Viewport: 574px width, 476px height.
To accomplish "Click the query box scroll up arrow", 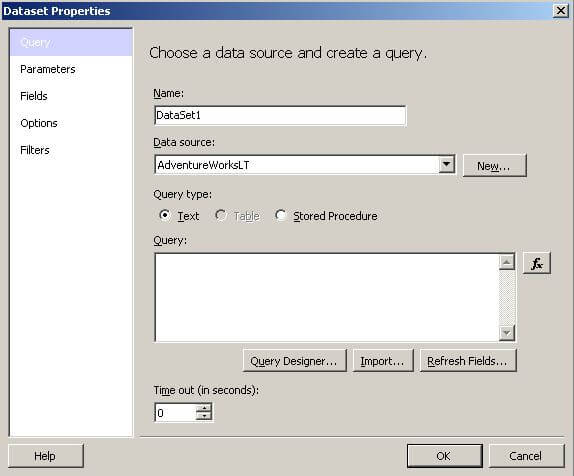I will [x=507, y=262].
